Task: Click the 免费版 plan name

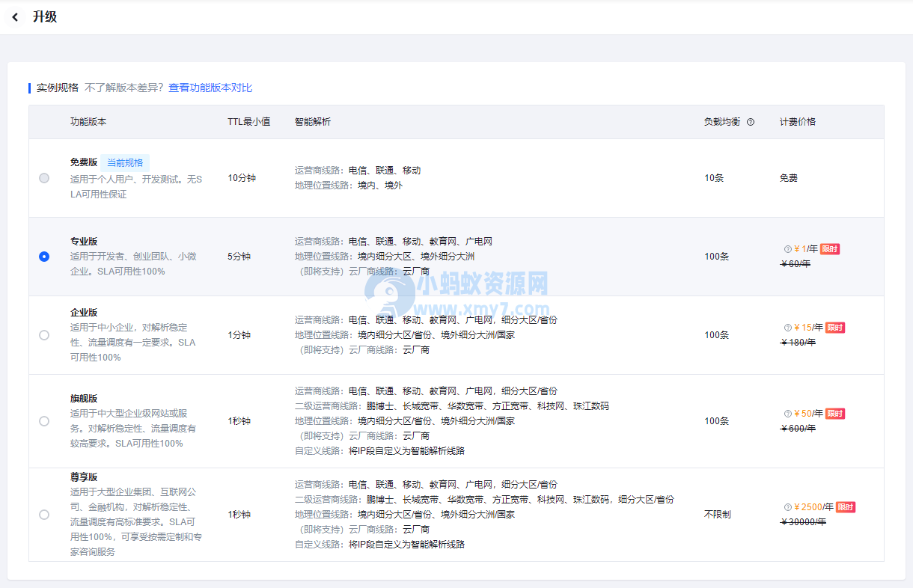Action: click(x=84, y=162)
